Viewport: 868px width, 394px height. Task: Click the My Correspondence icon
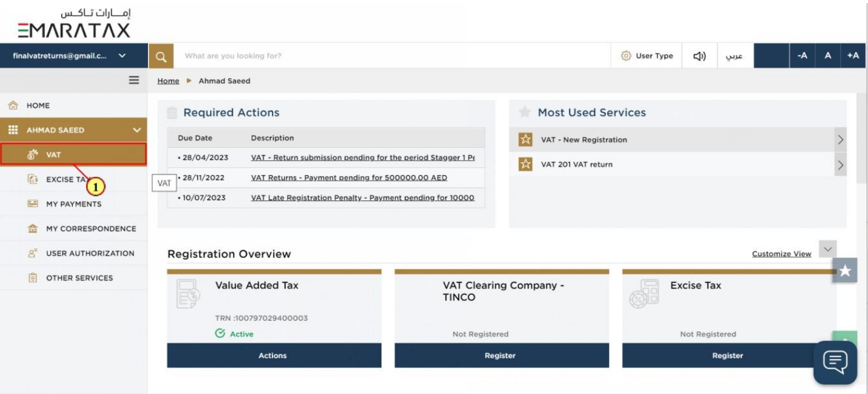pos(33,229)
